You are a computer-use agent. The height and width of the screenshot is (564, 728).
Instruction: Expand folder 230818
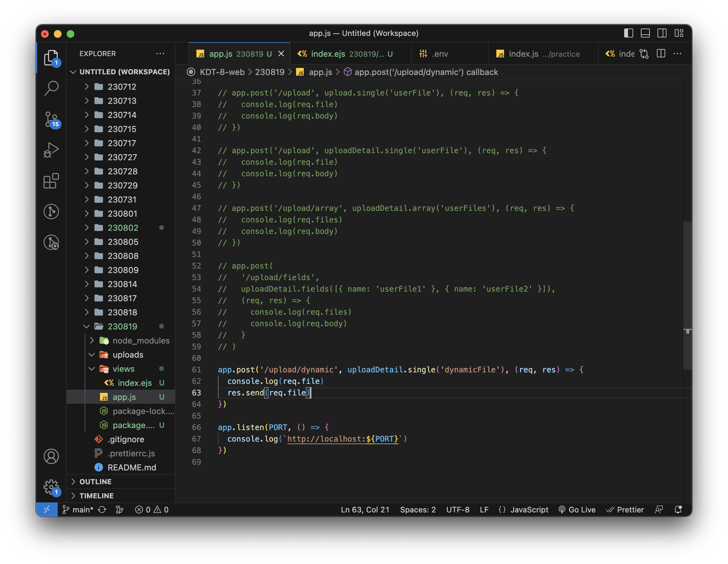pos(121,312)
